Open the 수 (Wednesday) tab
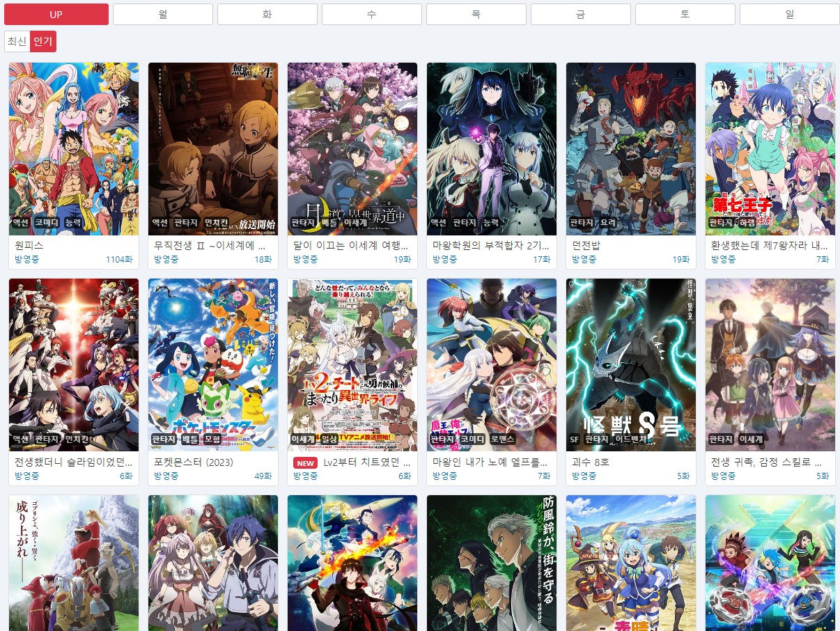 pyautogui.click(x=372, y=14)
